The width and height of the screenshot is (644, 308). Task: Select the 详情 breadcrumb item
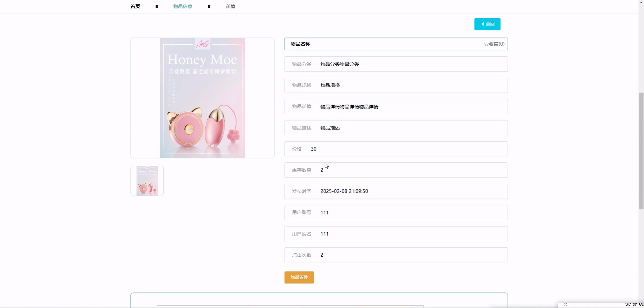coord(230,7)
